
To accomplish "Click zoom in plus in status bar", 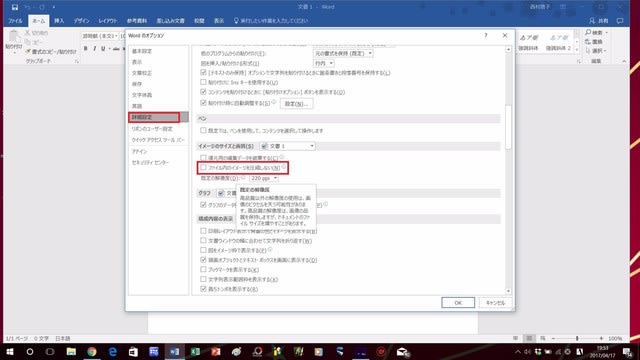I will click(601, 338).
